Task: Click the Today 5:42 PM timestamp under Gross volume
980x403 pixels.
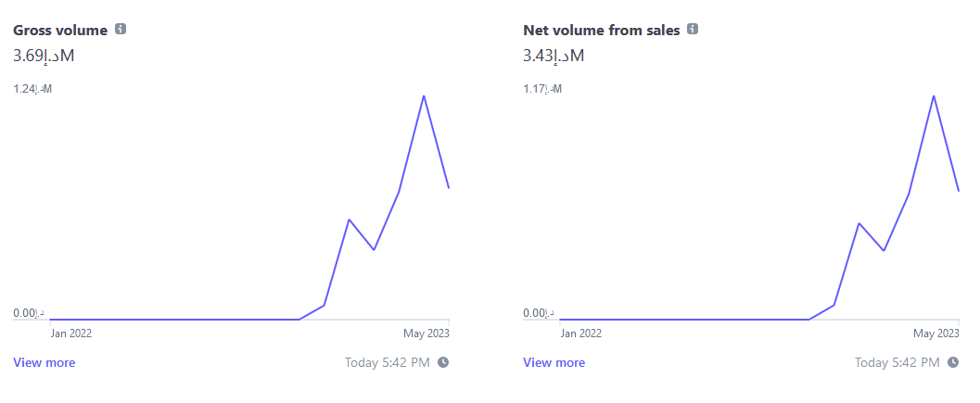Action: point(387,362)
